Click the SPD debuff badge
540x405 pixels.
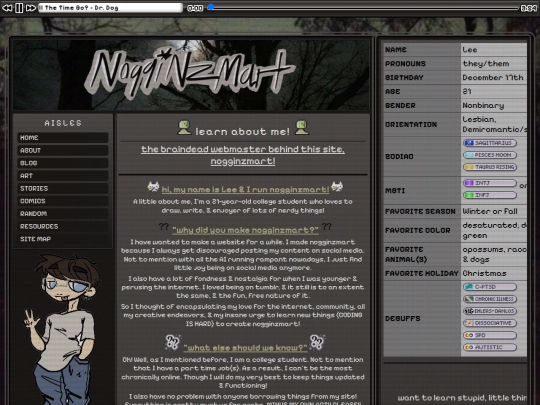[x=490, y=335]
